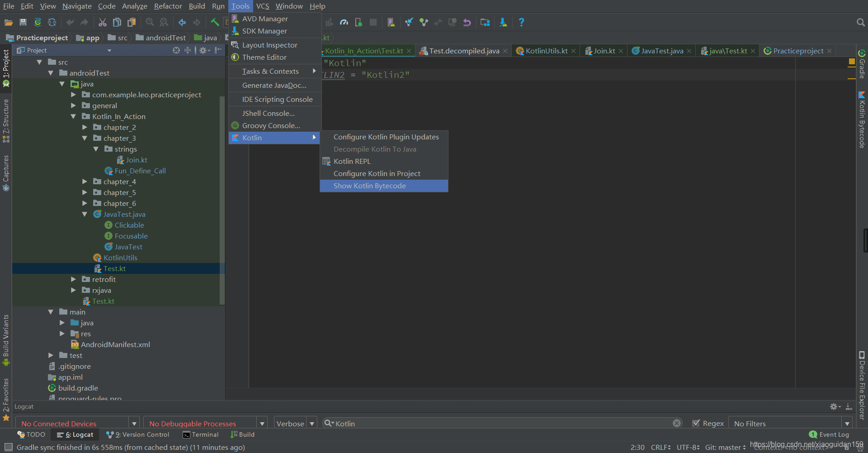Collapse the strings folder

[96, 149]
